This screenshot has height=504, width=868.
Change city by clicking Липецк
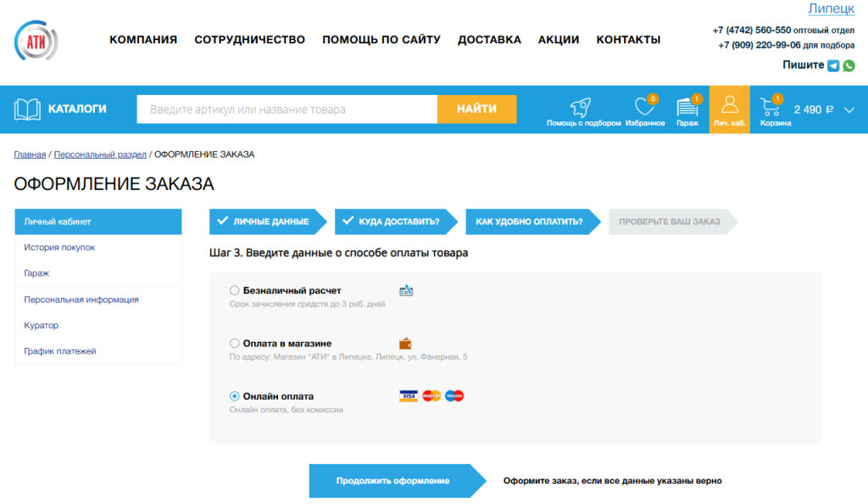831,8
